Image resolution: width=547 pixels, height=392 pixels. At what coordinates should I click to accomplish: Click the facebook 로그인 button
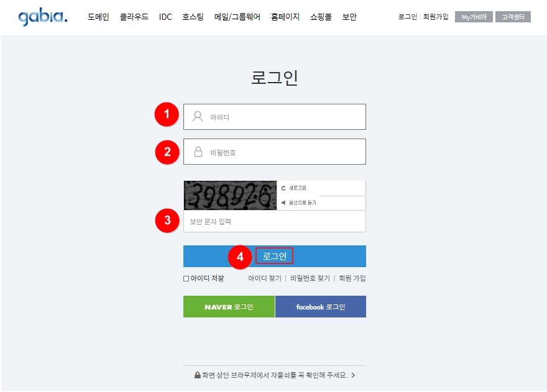[321, 306]
